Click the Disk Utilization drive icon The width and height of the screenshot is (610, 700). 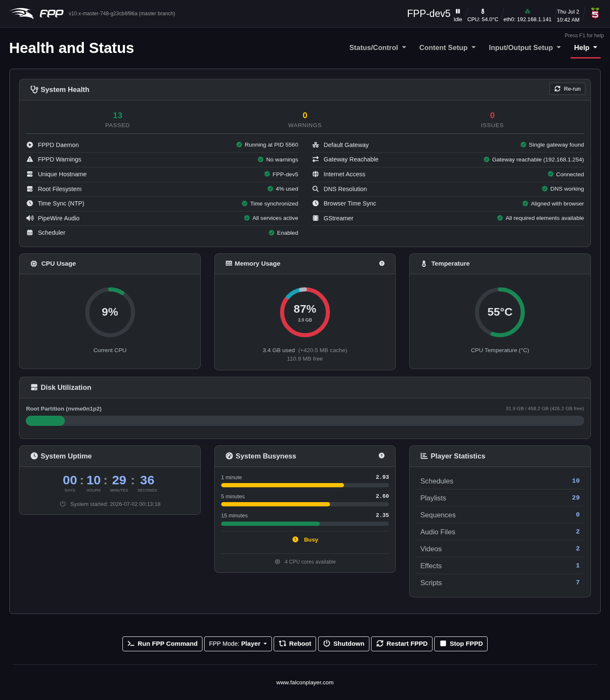click(34, 387)
